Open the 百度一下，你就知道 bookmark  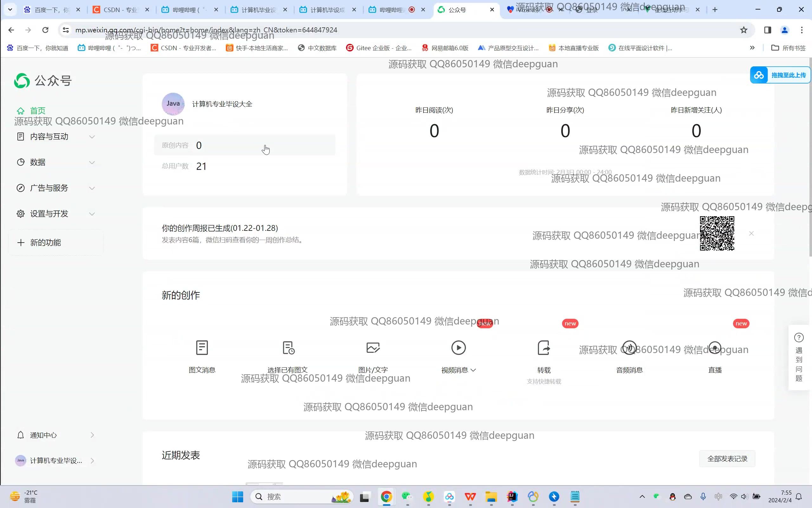click(x=37, y=48)
